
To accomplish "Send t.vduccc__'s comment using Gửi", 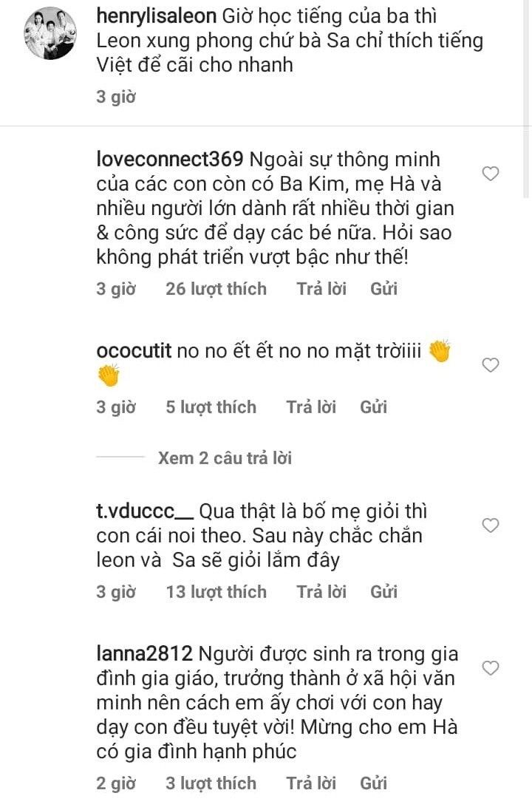I will (384, 592).
